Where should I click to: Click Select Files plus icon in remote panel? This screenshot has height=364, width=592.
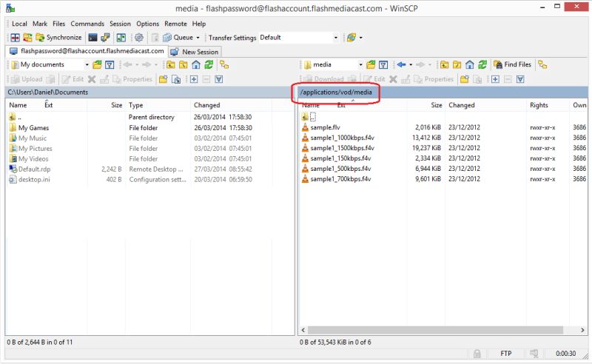point(495,79)
